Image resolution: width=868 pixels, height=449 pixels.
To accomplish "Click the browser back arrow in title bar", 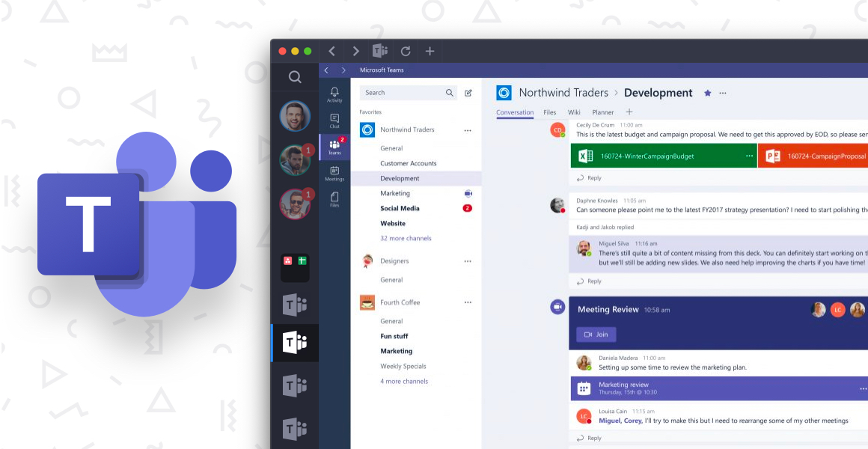I will pyautogui.click(x=331, y=52).
